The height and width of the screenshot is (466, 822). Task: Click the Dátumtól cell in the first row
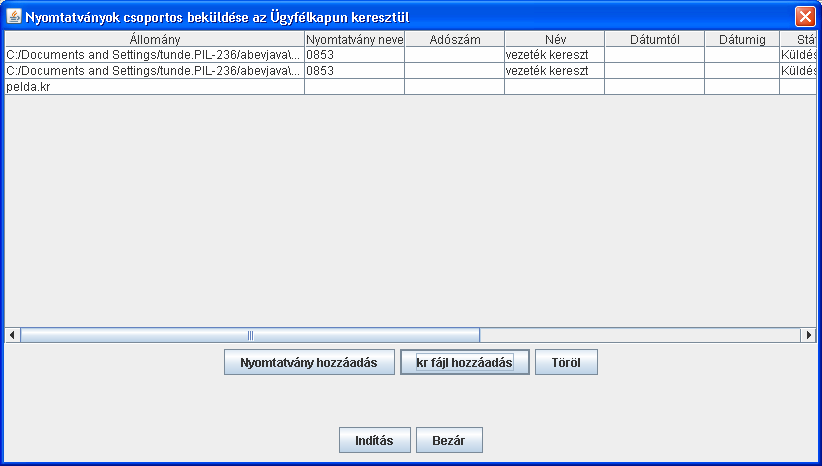(x=655, y=55)
